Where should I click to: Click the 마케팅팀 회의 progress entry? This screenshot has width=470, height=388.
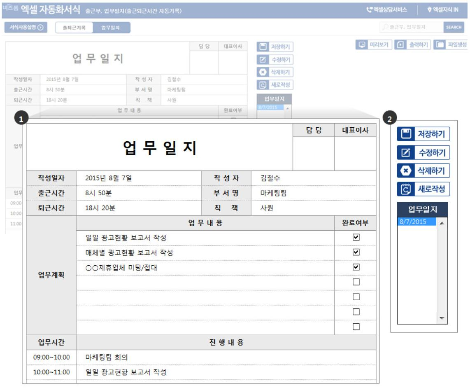(106, 357)
